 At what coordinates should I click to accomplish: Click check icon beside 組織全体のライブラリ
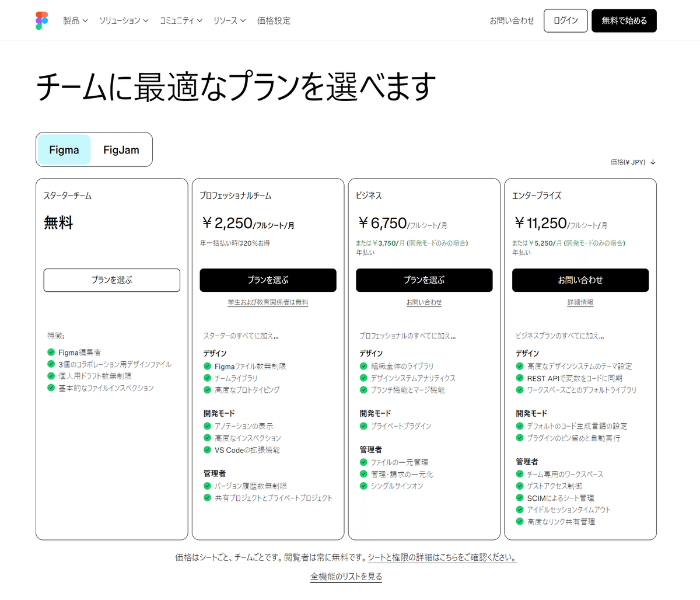click(x=363, y=366)
